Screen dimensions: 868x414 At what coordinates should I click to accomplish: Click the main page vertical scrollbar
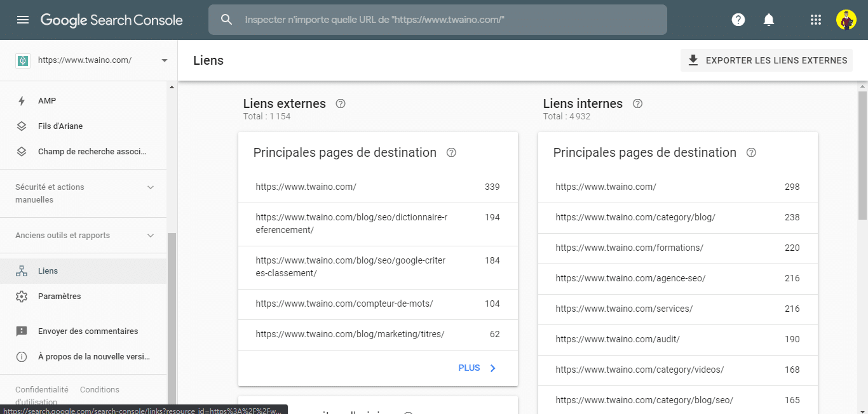click(862, 156)
